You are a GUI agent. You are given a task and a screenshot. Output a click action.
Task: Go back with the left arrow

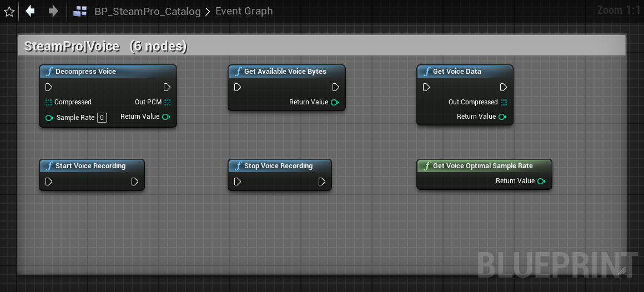(x=30, y=11)
